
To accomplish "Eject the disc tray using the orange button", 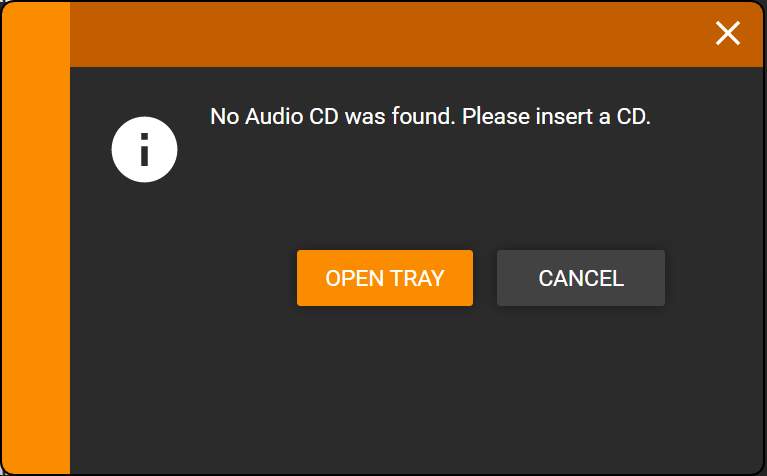I will 385,278.
